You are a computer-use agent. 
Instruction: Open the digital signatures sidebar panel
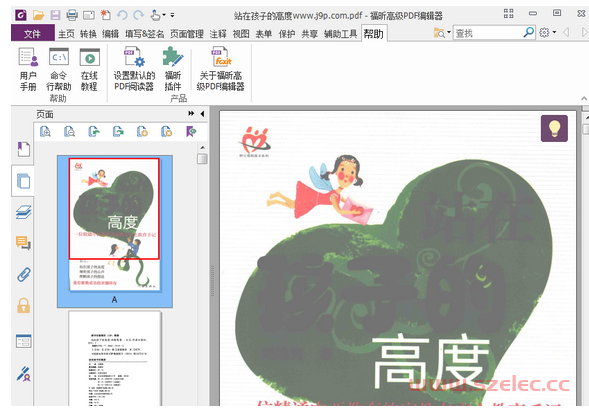coord(23,374)
